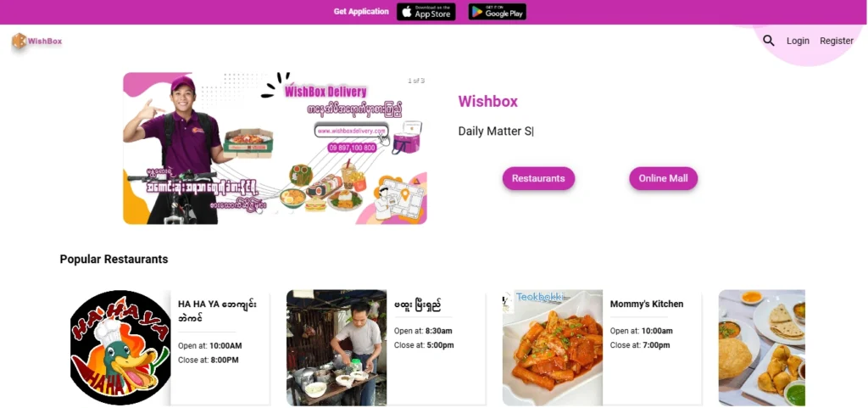Image resolution: width=868 pixels, height=408 pixels.
Task: Click the Teokbokki dish image
Action: (x=552, y=348)
